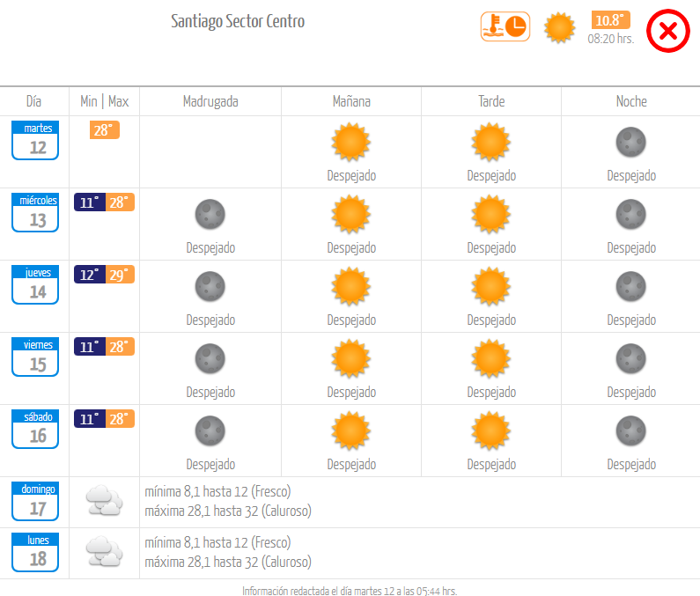Viewport: 700px width, 596px height.
Task: Click martes Noche moon icon
Action: point(630,143)
